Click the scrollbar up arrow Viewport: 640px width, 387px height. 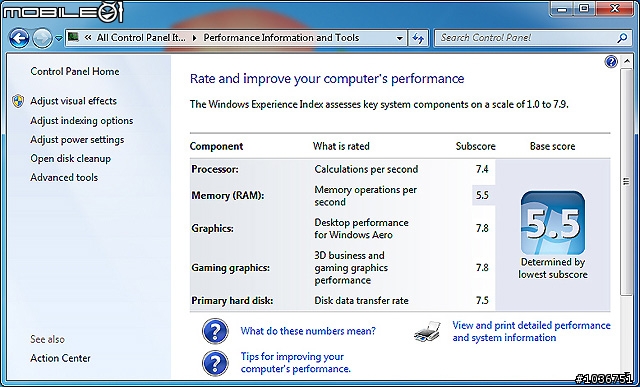pyautogui.click(x=627, y=62)
